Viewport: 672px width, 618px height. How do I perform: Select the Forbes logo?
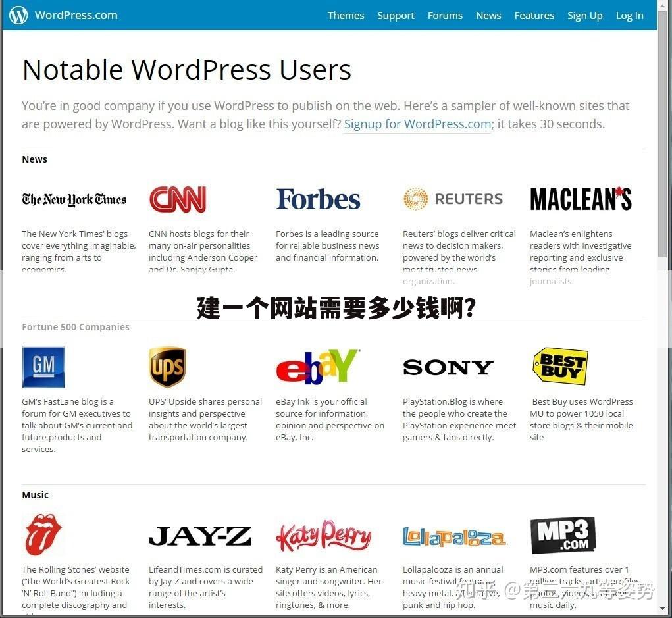tap(318, 199)
